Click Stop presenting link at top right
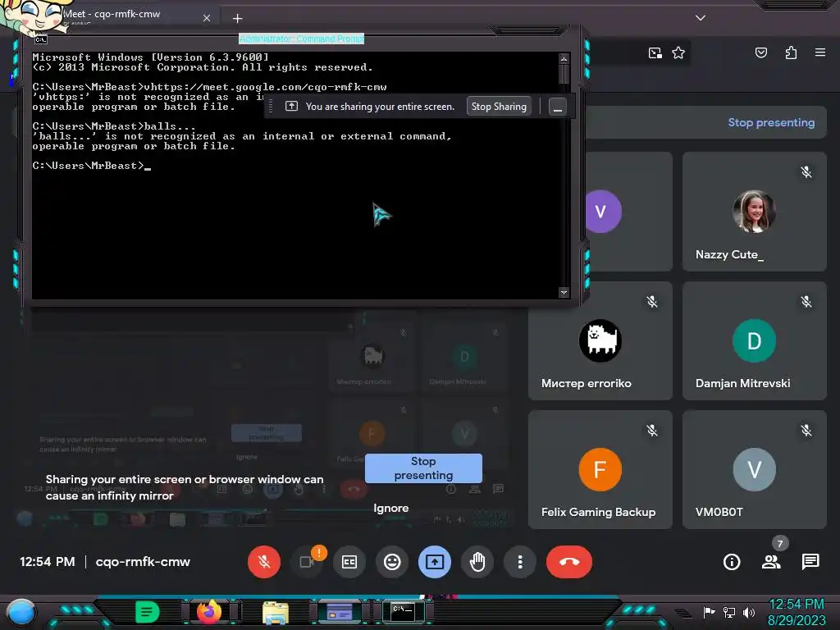840x630 pixels. tap(771, 123)
